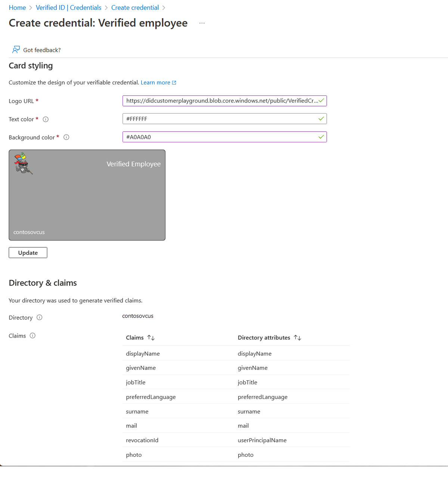
Task: Select the givenName claim cell
Action: point(141,368)
